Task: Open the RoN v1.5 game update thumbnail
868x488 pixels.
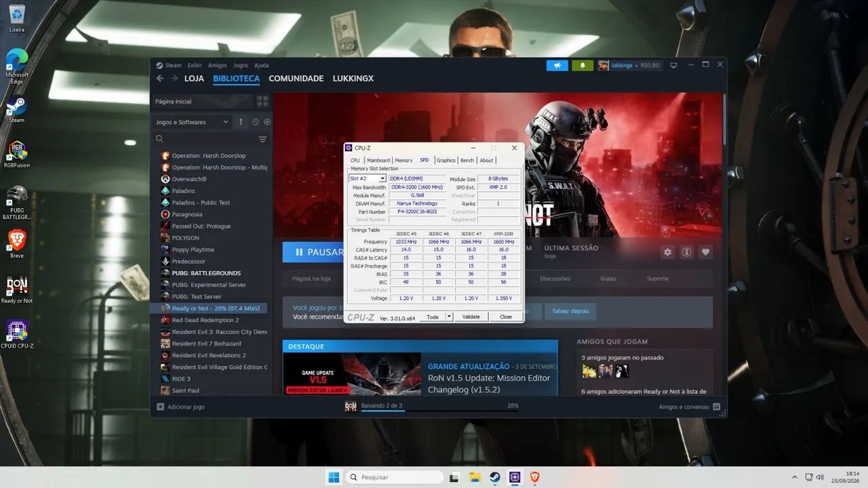Action: tap(352, 373)
